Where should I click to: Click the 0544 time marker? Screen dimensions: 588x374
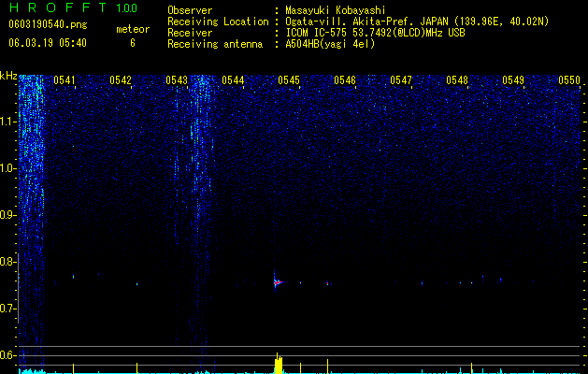point(233,80)
